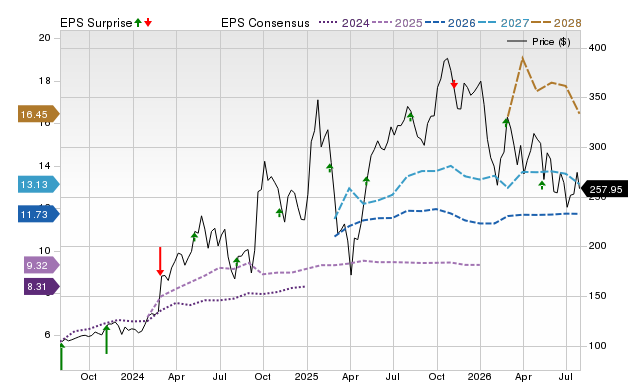This screenshot has height=382, width=640.
Task: Toggle the 2024 dotted consensus legend entry
Action: 344,23
